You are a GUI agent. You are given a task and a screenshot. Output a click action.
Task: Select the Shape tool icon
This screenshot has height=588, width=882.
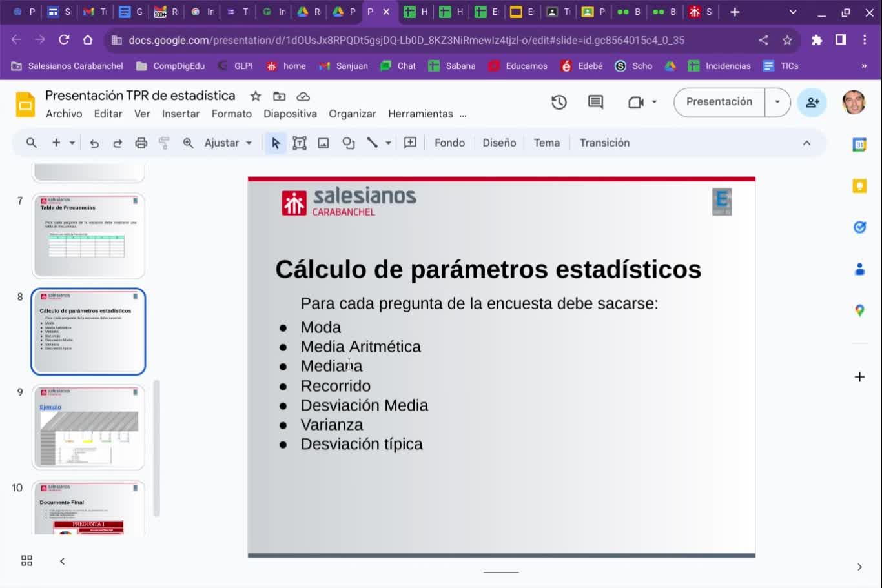349,143
